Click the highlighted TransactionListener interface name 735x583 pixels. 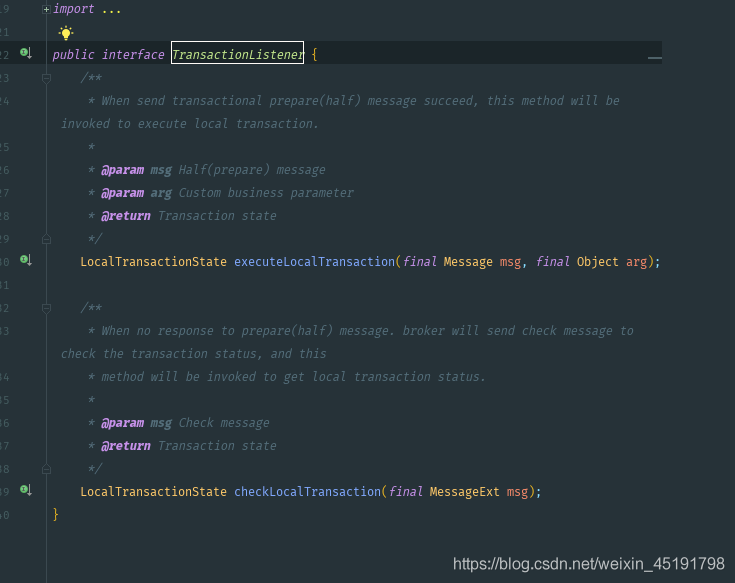[237, 55]
